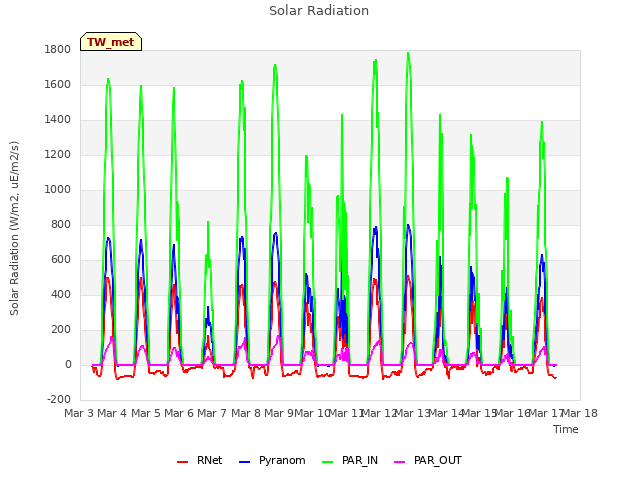
Task: Click the 1000 y-axis tick label
Action: click(58, 190)
